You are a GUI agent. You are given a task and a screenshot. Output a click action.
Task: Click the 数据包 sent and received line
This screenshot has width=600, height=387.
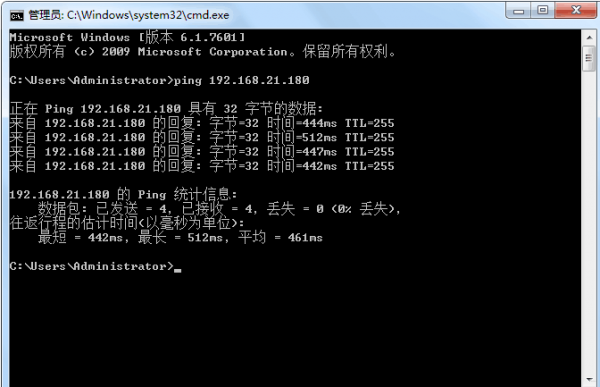pos(219,209)
